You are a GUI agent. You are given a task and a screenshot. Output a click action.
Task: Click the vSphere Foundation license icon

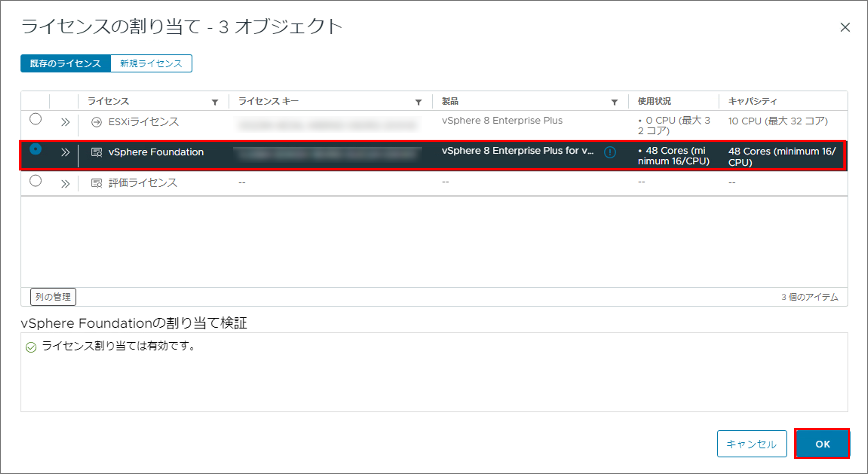click(96, 153)
